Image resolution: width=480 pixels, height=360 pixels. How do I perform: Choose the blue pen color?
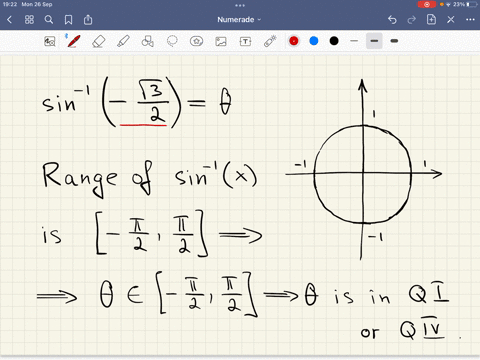point(314,41)
